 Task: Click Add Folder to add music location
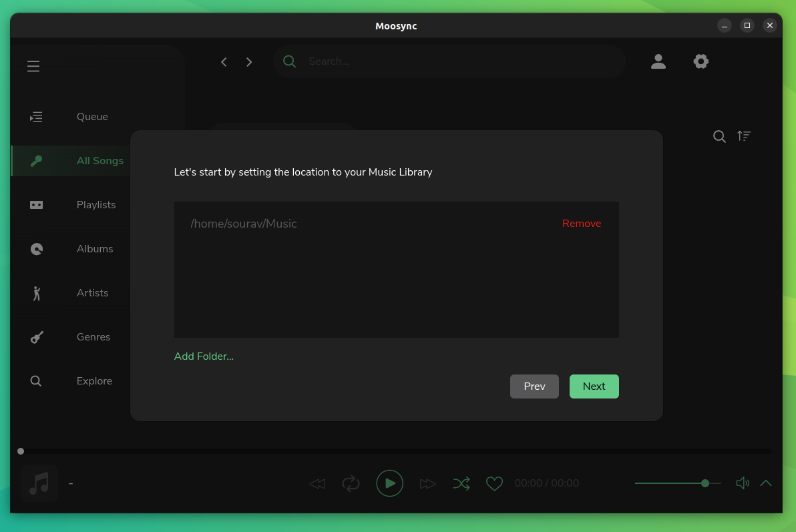coord(204,356)
